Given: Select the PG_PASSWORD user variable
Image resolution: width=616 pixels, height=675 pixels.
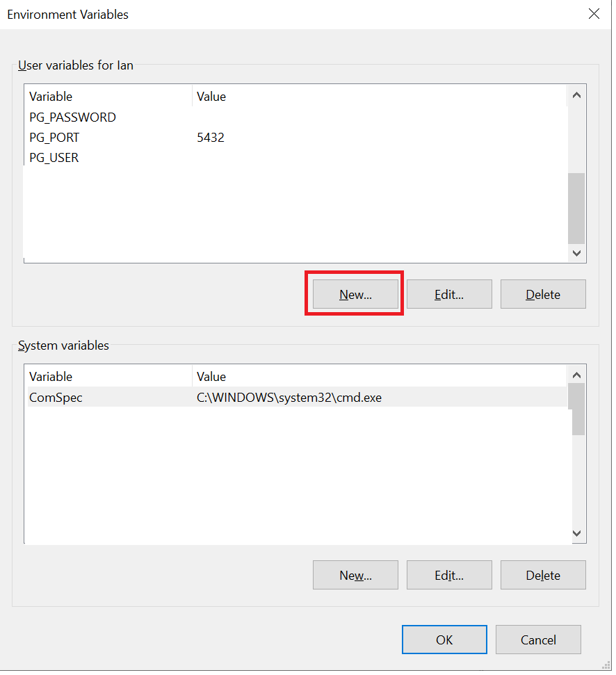Looking at the screenshot, I should pos(72,117).
